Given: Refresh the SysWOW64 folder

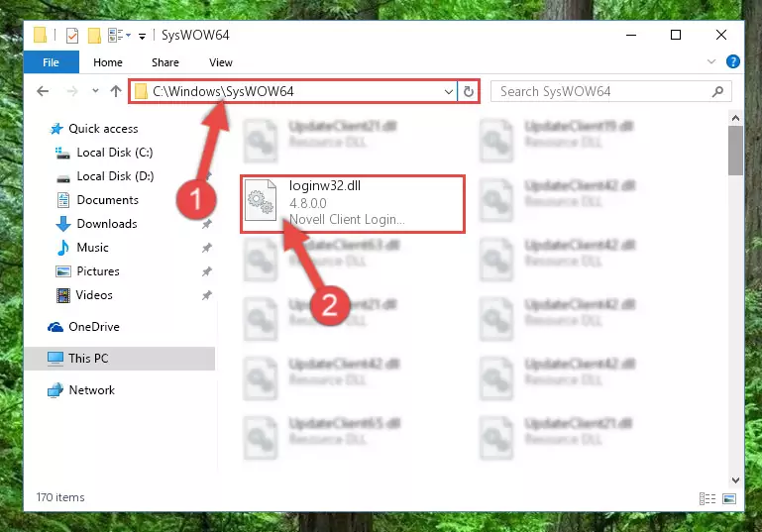Looking at the screenshot, I should tap(468, 91).
